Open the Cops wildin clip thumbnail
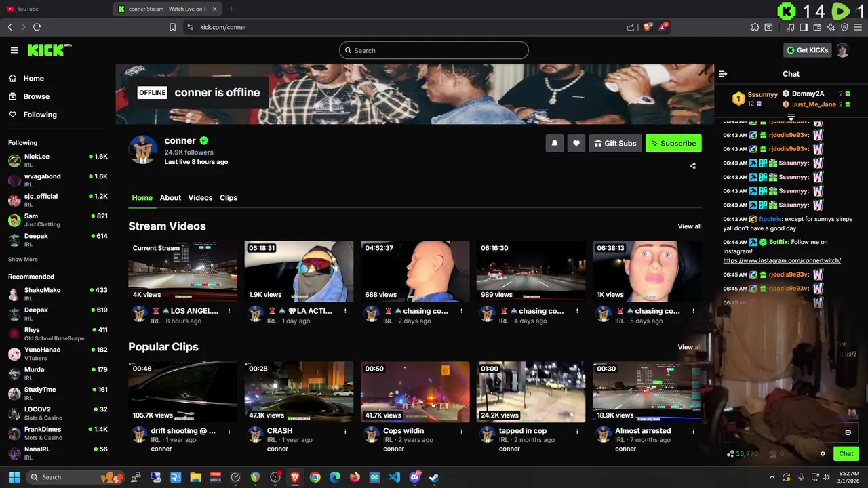This screenshot has height=488, width=868. [x=415, y=392]
